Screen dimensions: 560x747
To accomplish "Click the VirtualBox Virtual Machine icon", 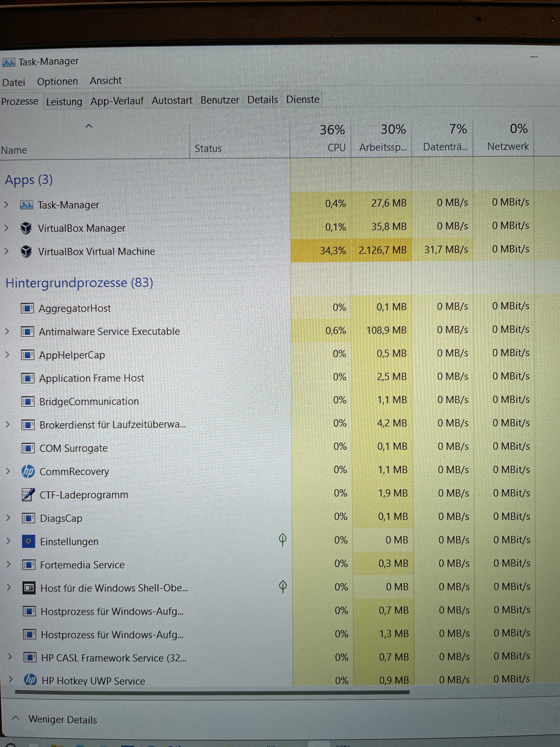I will click(x=26, y=252).
